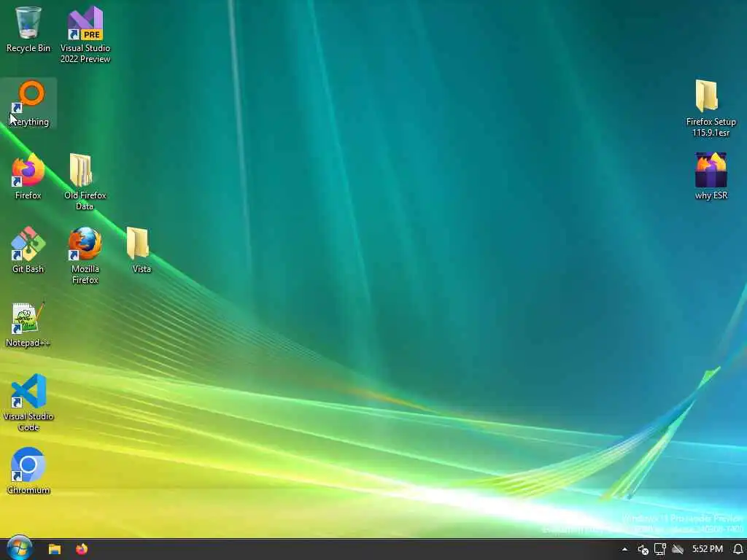Select the Chromium shortcut
747x560 pixels.
(x=28, y=471)
